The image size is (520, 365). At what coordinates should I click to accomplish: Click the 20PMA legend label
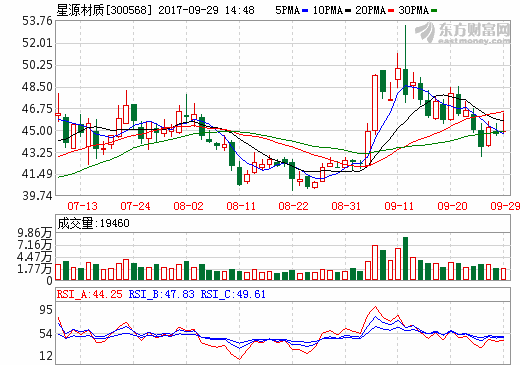click(370, 10)
